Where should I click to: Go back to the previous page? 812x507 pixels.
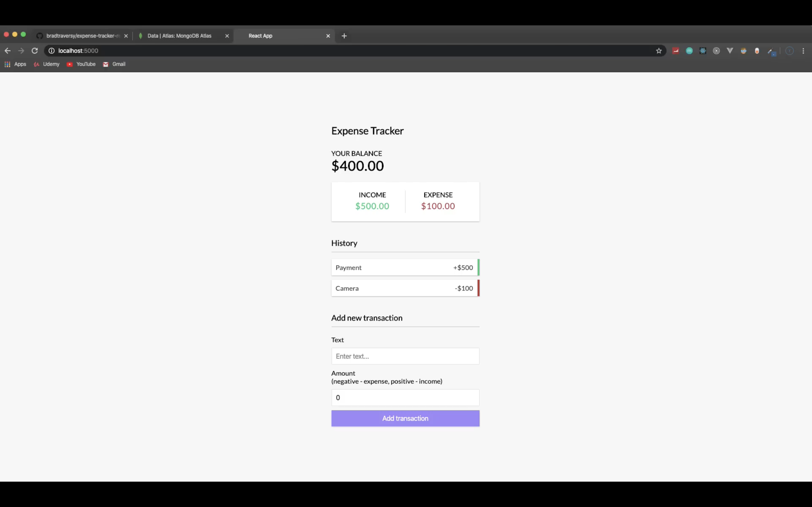point(8,51)
